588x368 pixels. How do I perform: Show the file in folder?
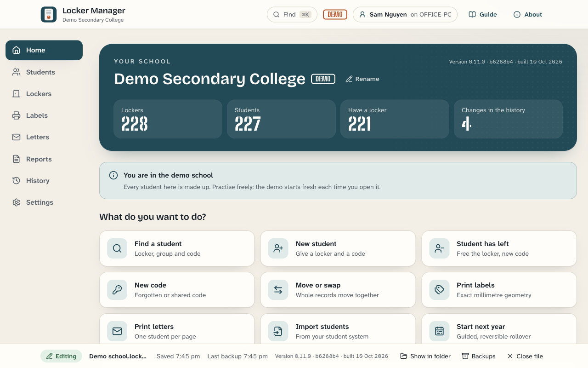[x=425, y=356]
